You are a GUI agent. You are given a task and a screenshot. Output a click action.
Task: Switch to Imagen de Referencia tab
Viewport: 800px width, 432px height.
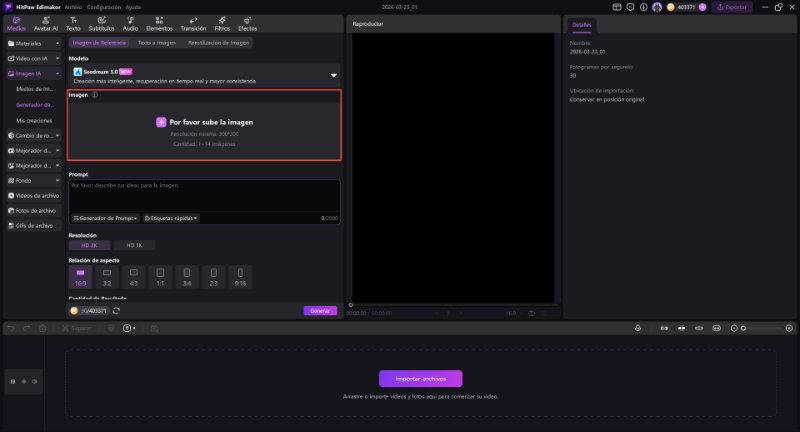point(99,43)
